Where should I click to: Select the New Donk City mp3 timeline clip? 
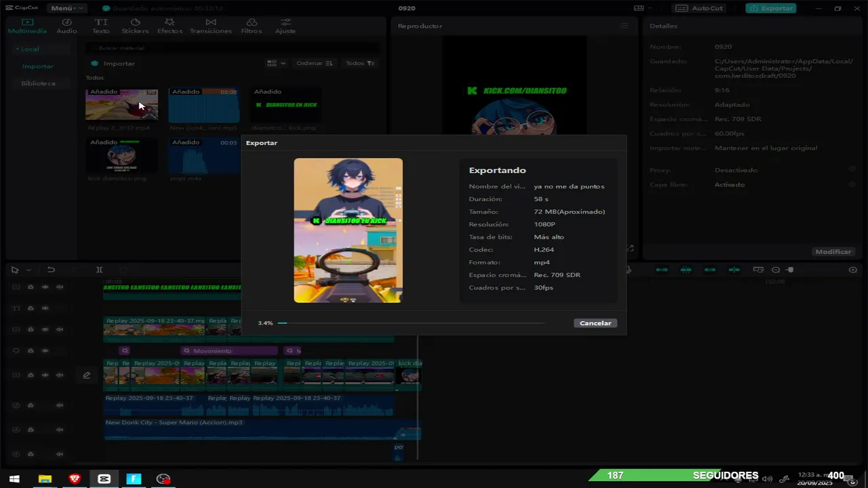pos(262,428)
